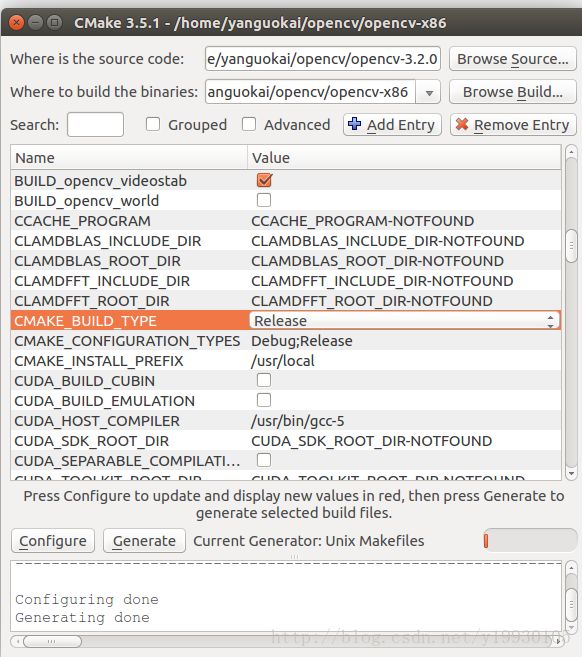Uncheck BUILD_opencv_videostab
The image size is (582, 657).
pyautogui.click(x=264, y=180)
